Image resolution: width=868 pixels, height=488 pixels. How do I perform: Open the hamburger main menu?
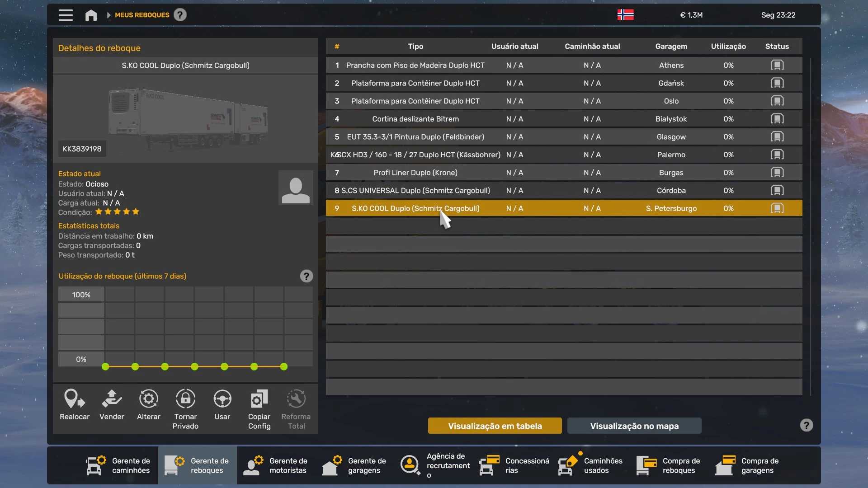coord(66,15)
